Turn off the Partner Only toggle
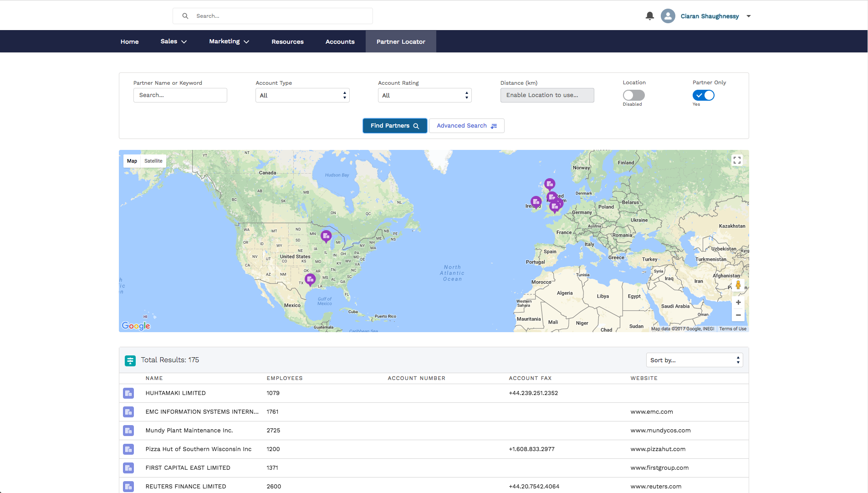Screen dimensions: 868x493 (703, 95)
